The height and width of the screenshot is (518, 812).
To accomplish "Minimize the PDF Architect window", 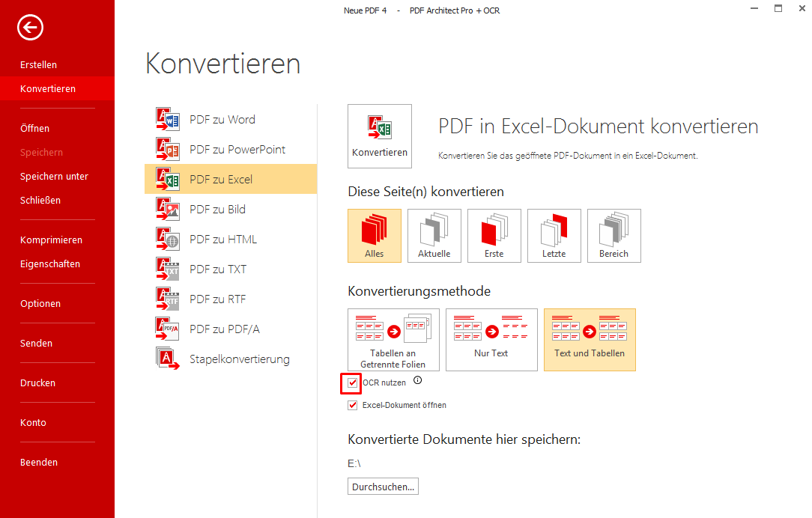I will (754, 8).
